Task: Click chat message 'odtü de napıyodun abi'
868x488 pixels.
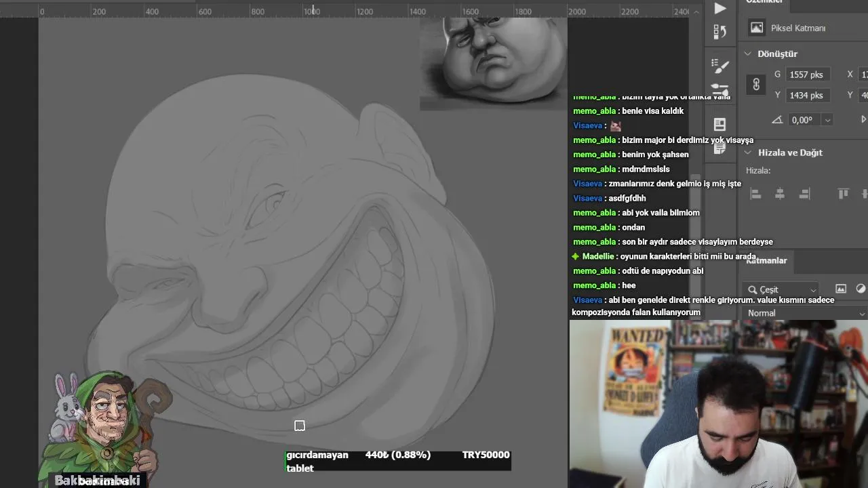Action: [x=663, y=271]
